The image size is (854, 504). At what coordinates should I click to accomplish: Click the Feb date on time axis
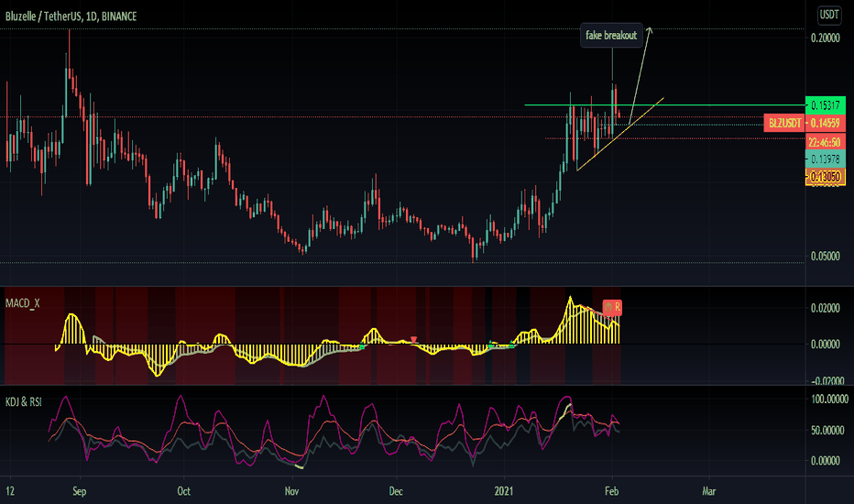(x=611, y=491)
